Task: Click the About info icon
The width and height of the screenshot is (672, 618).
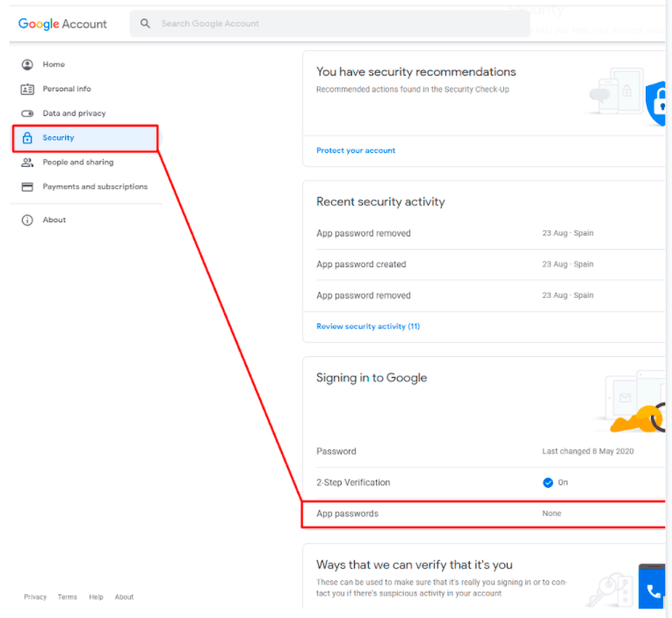Action: coord(27,220)
